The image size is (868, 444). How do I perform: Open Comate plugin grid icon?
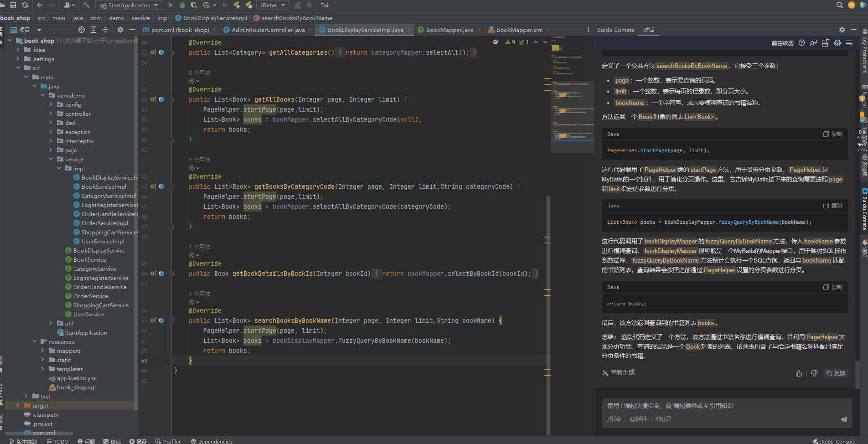coord(826,43)
